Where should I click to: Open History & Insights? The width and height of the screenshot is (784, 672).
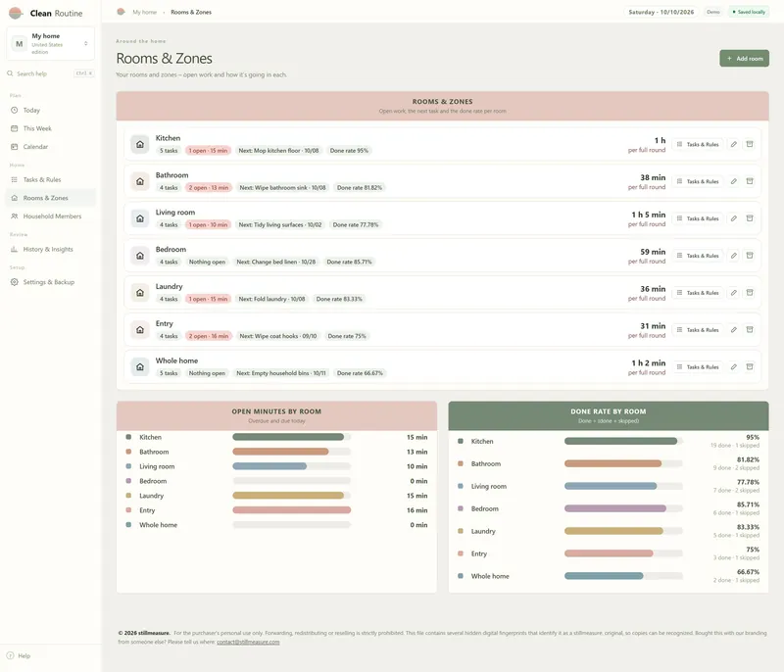(x=51, y=249)
